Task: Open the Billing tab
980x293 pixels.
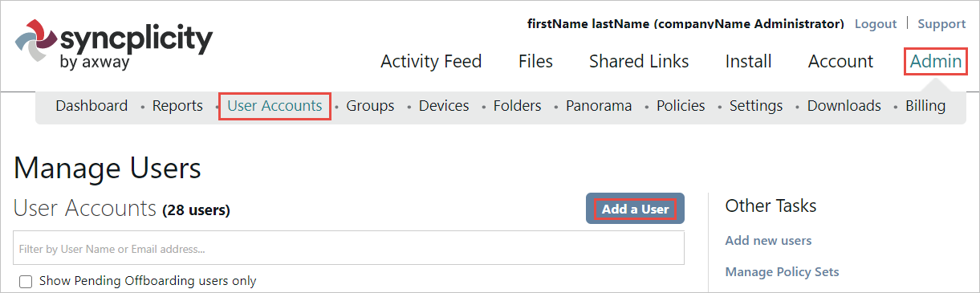Action: click(925, 106)
